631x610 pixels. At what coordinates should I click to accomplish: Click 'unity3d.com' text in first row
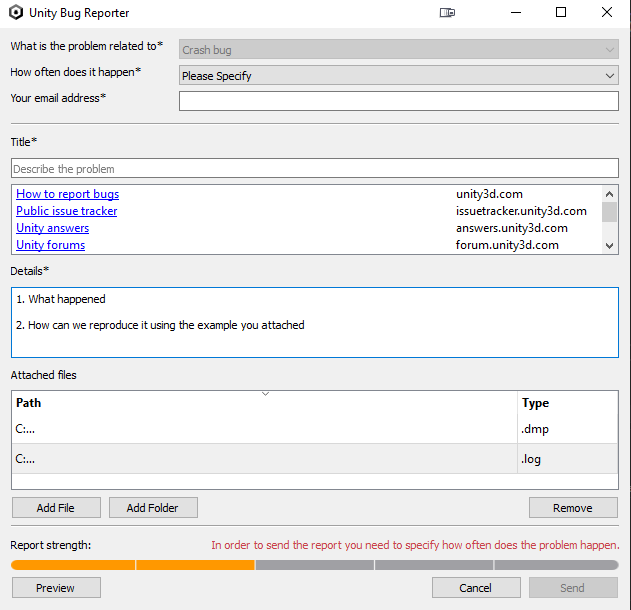pos(489,194)
